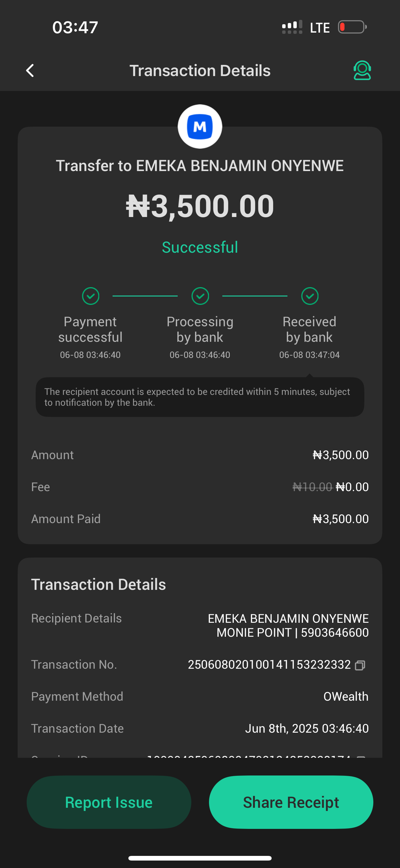Tap the cellular signal bars icon

(292, 27)
